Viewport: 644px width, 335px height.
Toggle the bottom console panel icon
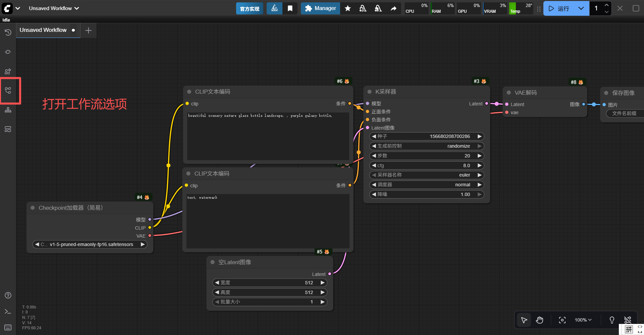pyautogui.click(x=8, y=312)
